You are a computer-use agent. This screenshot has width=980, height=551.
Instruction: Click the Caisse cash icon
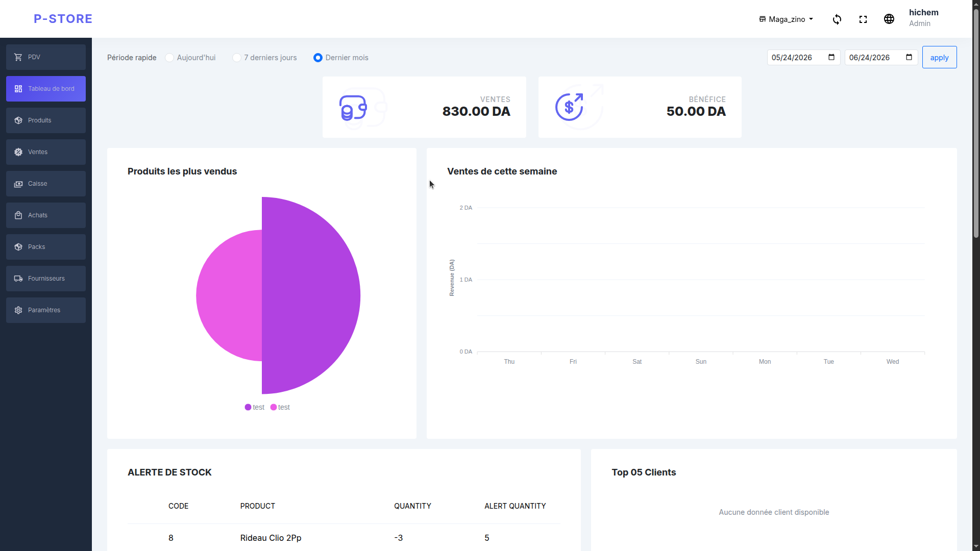coord(18,184)
